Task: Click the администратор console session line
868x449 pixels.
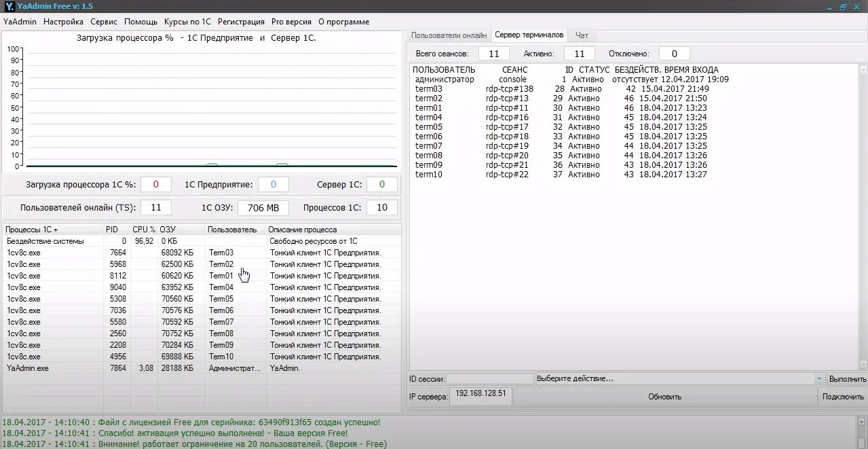Action: tap(571, 79)
